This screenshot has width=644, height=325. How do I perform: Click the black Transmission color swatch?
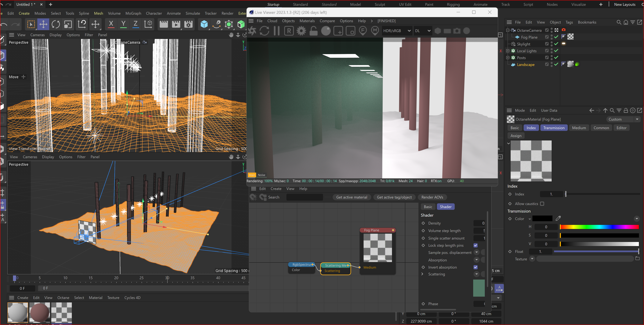(x=542, y=219)
